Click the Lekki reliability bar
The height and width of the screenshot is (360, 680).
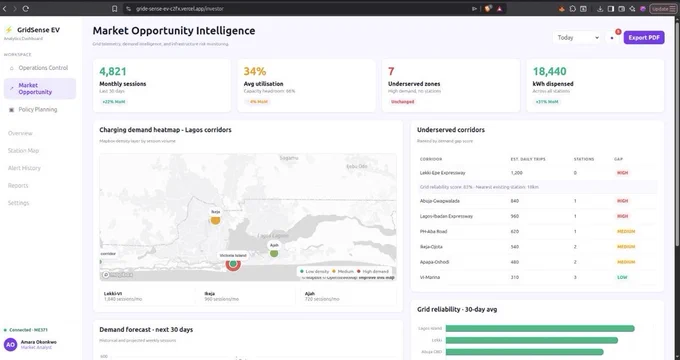coord(532,340)
